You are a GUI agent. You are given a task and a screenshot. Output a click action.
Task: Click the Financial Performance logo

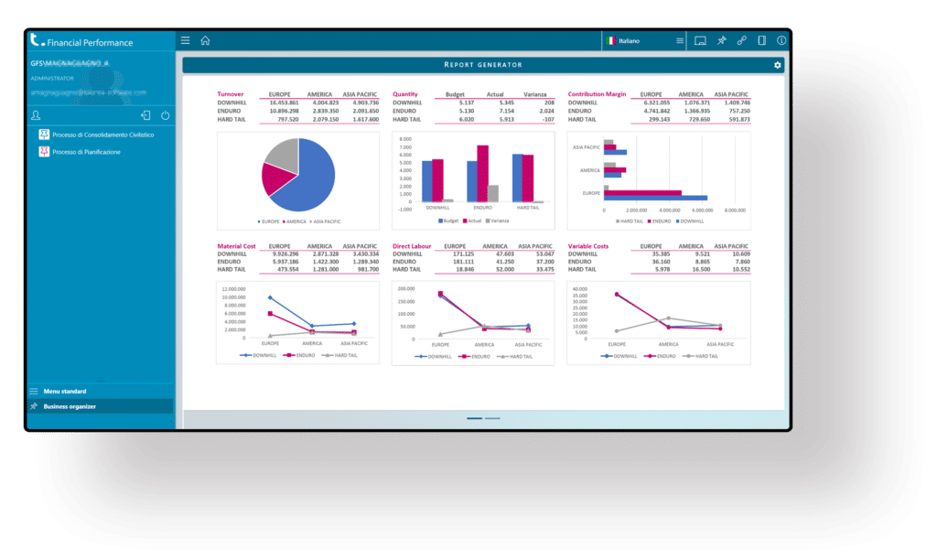(82, 41)
